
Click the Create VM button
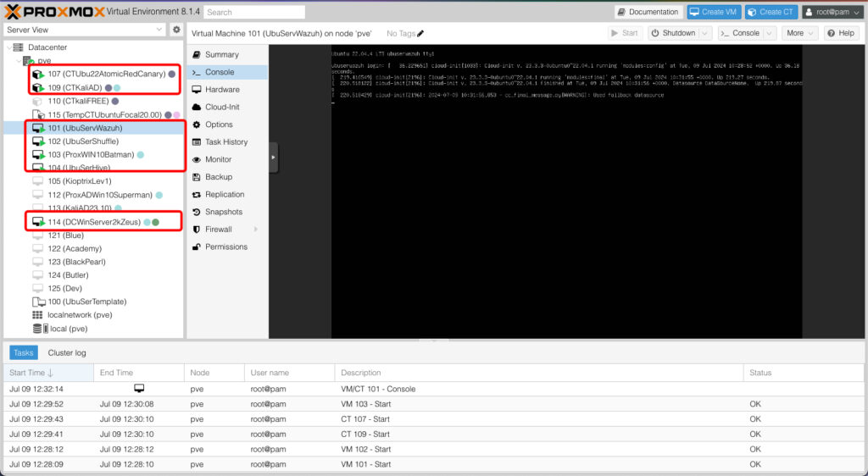click(x=713, y=12)
